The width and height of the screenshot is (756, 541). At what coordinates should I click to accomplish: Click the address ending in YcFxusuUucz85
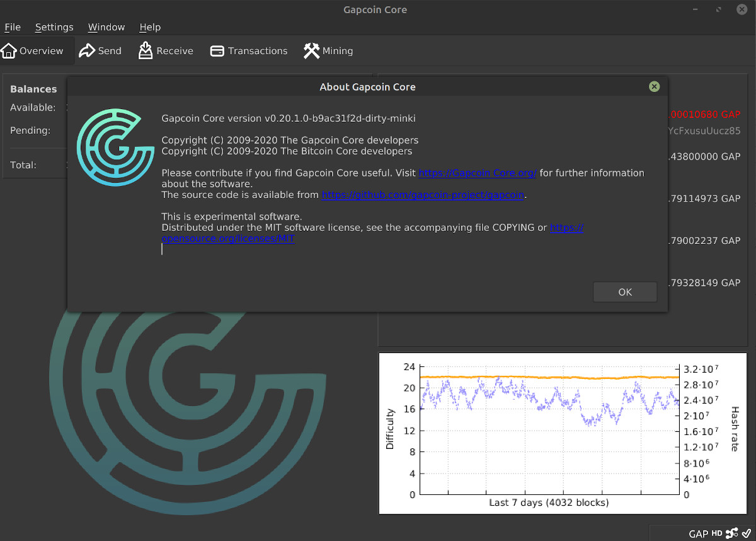(x=704, y=131)
